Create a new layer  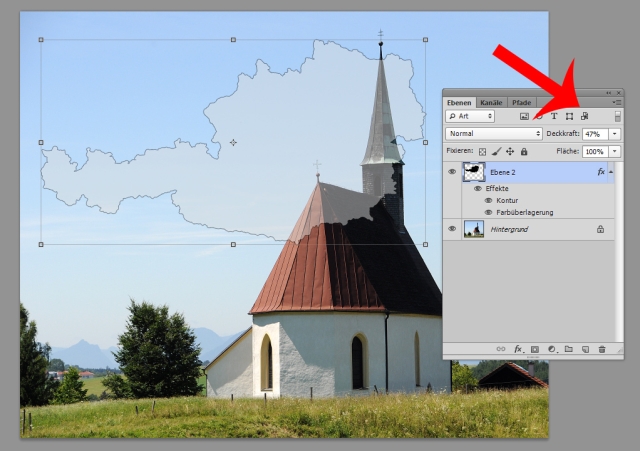coord(585,349)
